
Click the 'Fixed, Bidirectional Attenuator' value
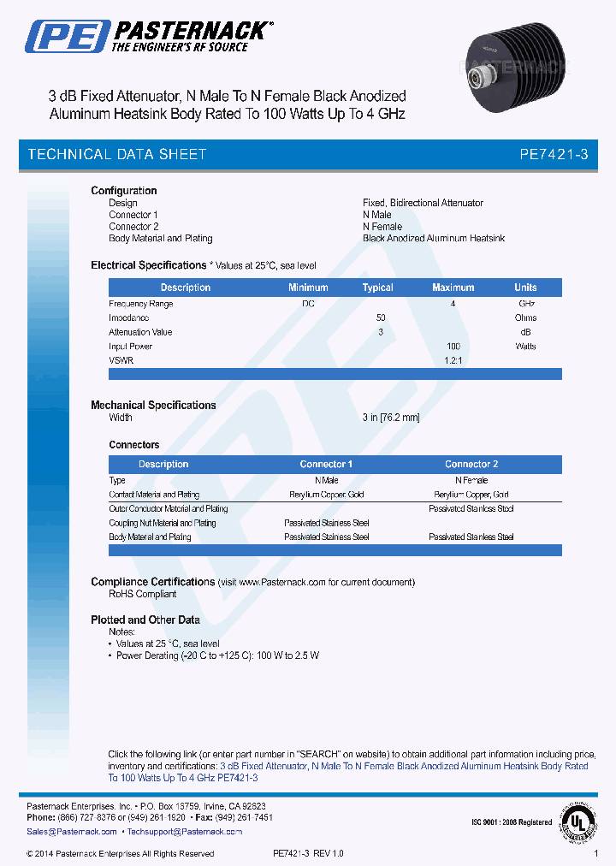pos(423,203)
